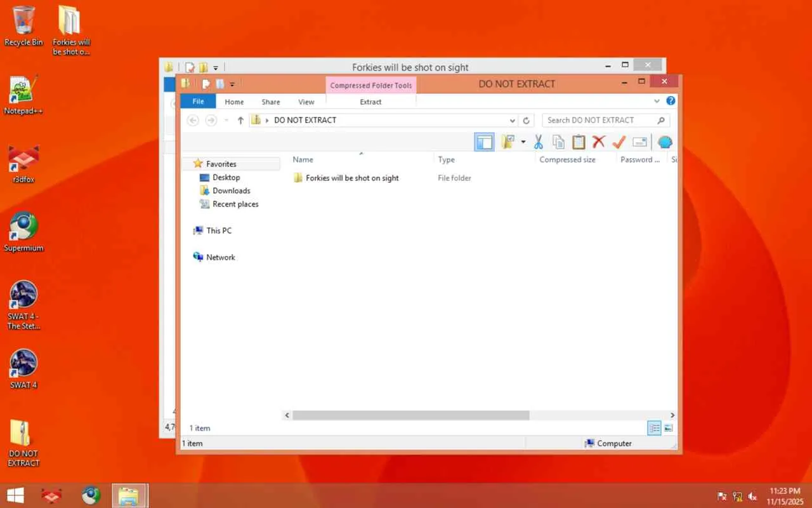Switch to Large icons view using the status bar icon

point(668,428)
